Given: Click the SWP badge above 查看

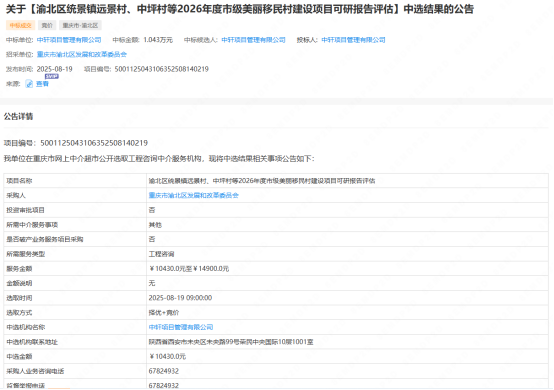Looking at the screenshot, I should (x=52, y=76).
